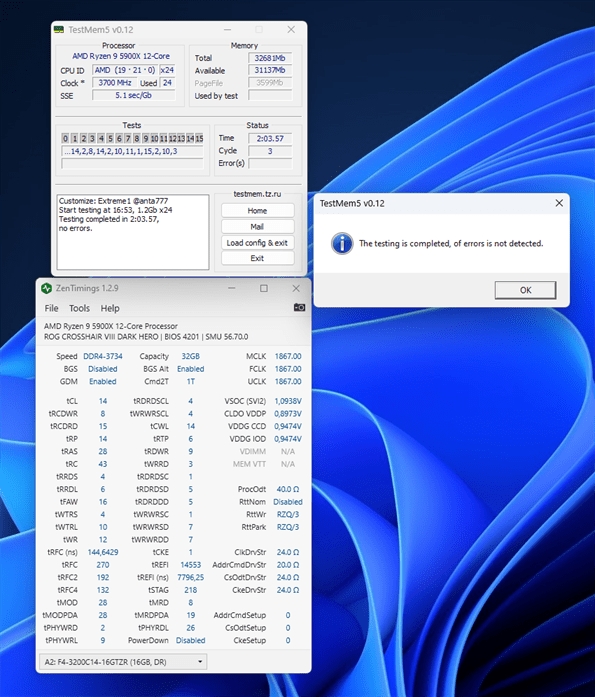The image size is (595, 697).
Task: Click the ZenTimings screenshot camera icon
Action: coord(299,307)
